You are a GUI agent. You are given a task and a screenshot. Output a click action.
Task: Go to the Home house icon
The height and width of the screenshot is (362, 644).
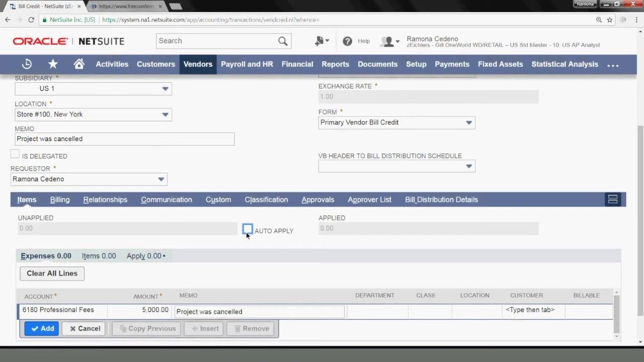(79, 64)
